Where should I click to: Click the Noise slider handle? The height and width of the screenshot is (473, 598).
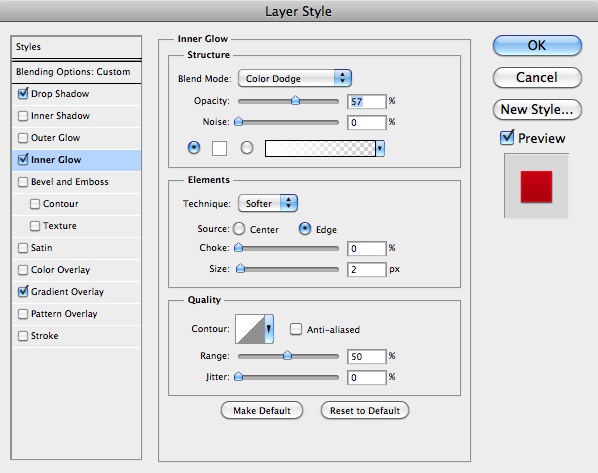click(238, 122)
